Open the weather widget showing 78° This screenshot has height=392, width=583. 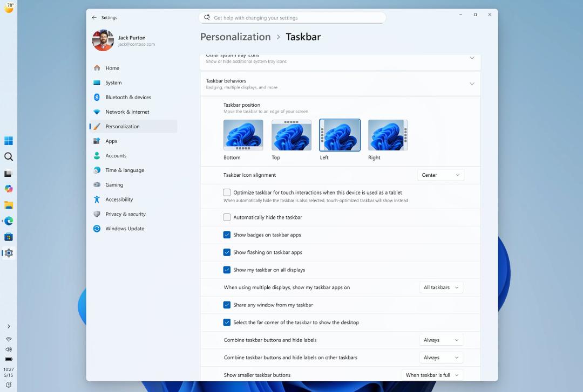pyautogui.click(x=9, y=7)
